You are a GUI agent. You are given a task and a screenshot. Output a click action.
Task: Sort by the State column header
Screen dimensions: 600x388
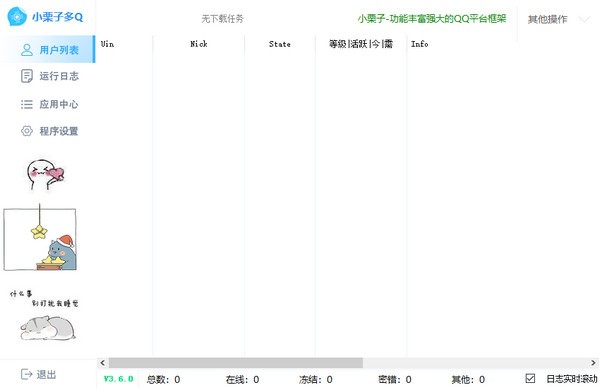(280, 44)
